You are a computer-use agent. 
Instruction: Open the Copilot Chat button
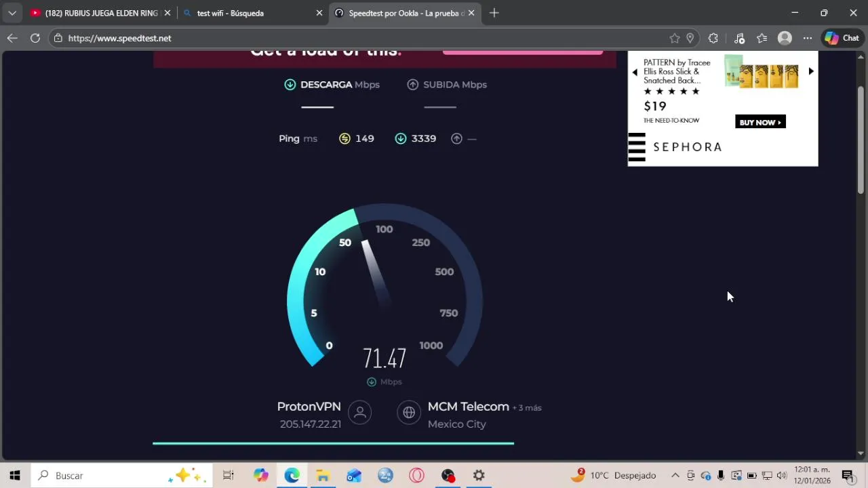point(842,38)
